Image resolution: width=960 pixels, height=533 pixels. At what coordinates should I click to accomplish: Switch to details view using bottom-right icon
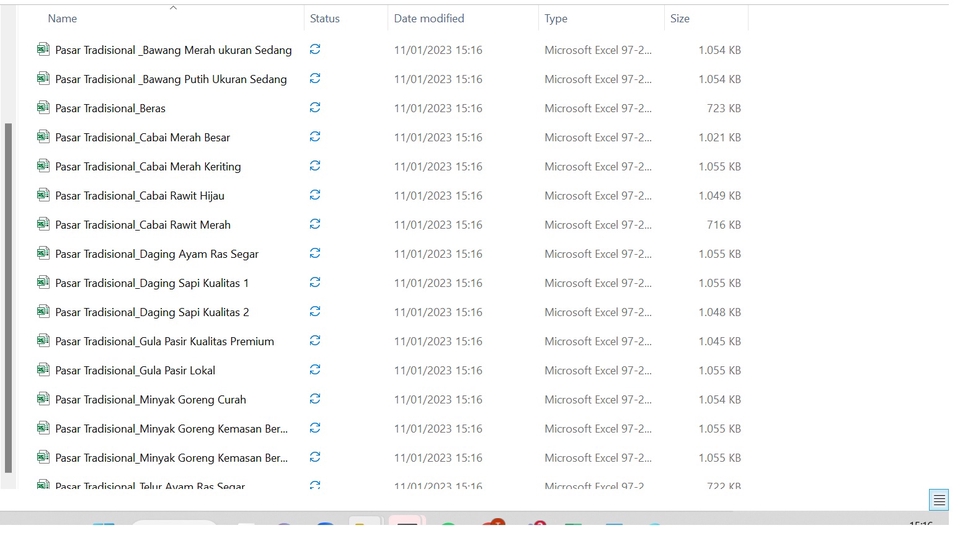coord(939,500)
